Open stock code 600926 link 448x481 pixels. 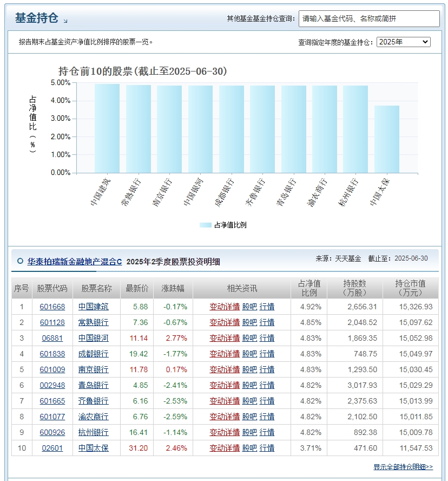52,432
